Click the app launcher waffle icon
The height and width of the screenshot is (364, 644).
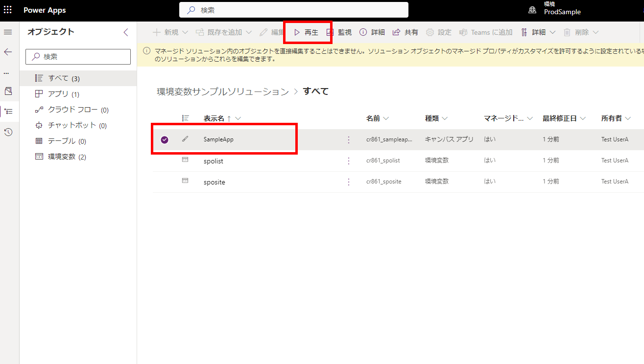point(7,9)
